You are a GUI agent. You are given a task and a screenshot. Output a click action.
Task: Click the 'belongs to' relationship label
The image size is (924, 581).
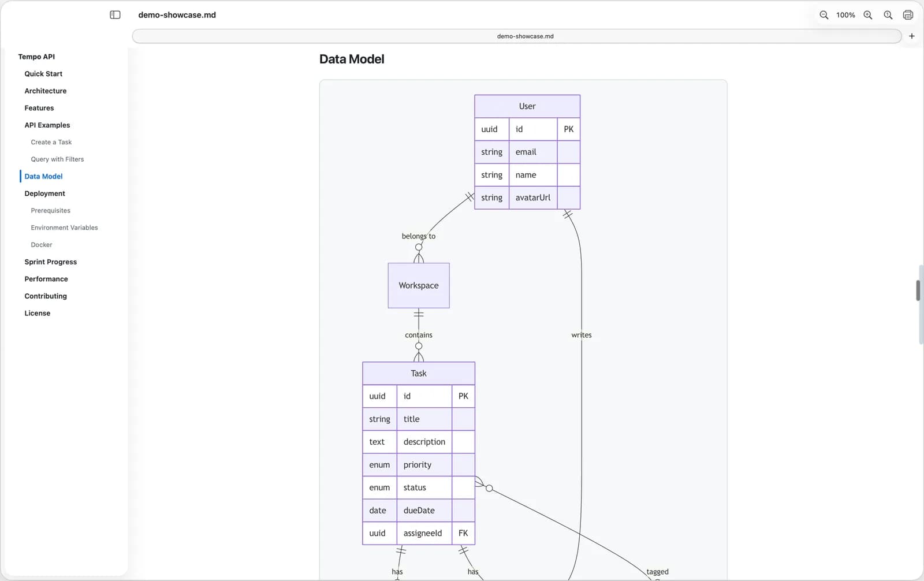[419, 236]
